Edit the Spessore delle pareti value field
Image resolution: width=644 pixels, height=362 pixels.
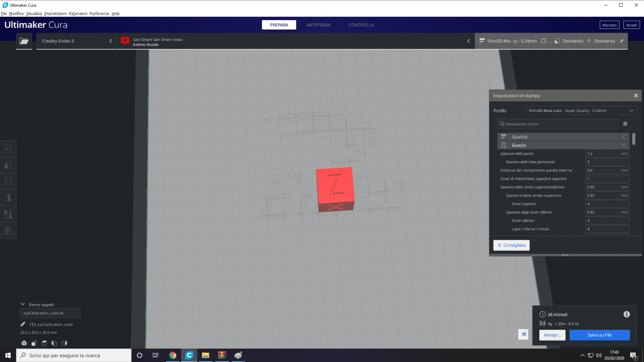pyautogui.click(x=607, y=154)
